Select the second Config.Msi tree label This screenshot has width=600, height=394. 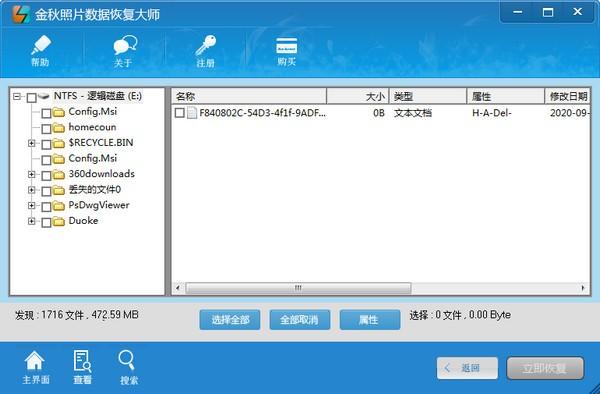tap(93, 158)
